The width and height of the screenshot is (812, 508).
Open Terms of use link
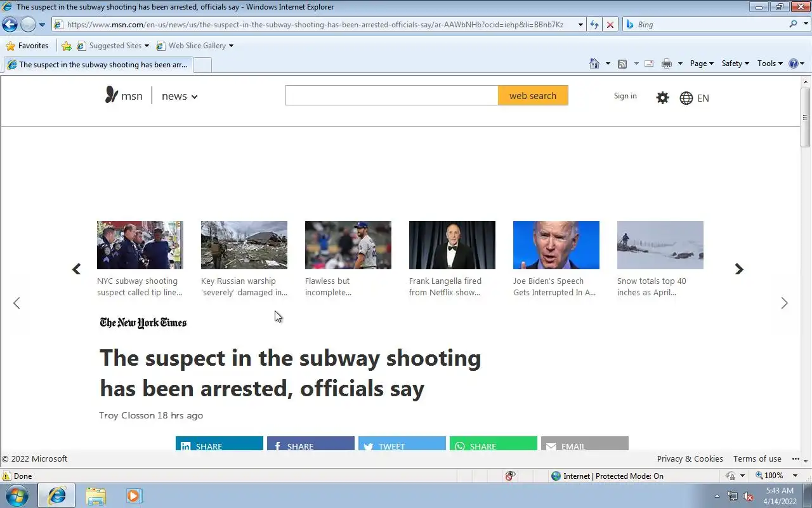(x=757, y=459)
